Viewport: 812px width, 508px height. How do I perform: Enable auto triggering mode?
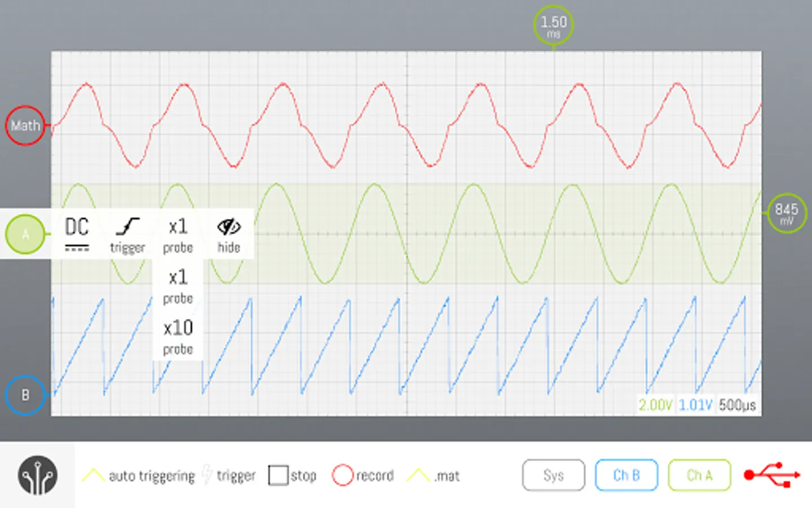[x=139, y=475]
